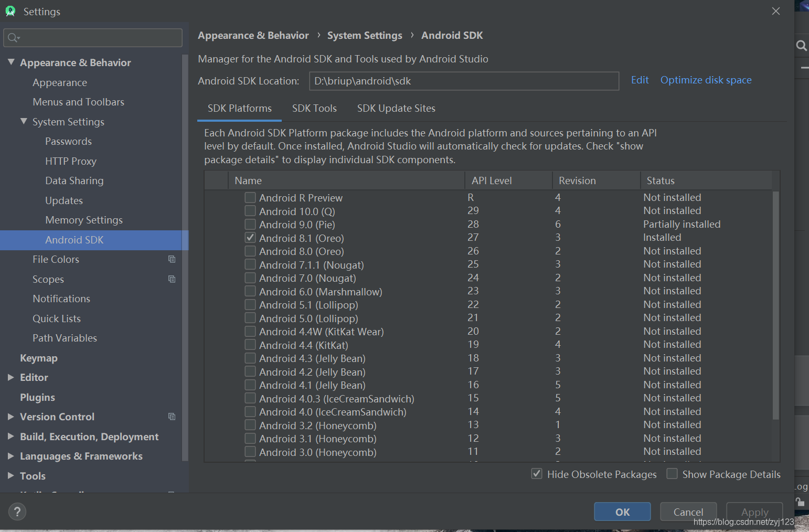Check the Android R Preview checkbox
The height and width of the screenshot is (532, 809).
(x=250, y=197)
